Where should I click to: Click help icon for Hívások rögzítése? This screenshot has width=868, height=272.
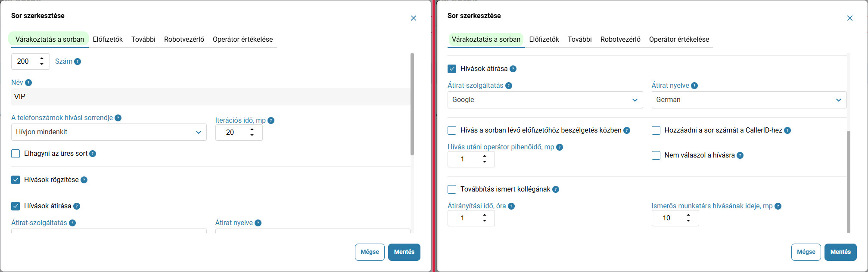tap(84, 180)
